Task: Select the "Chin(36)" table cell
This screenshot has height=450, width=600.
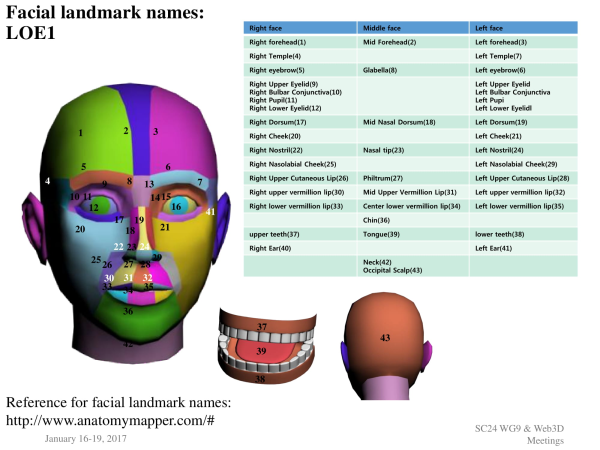Action: 376,219
